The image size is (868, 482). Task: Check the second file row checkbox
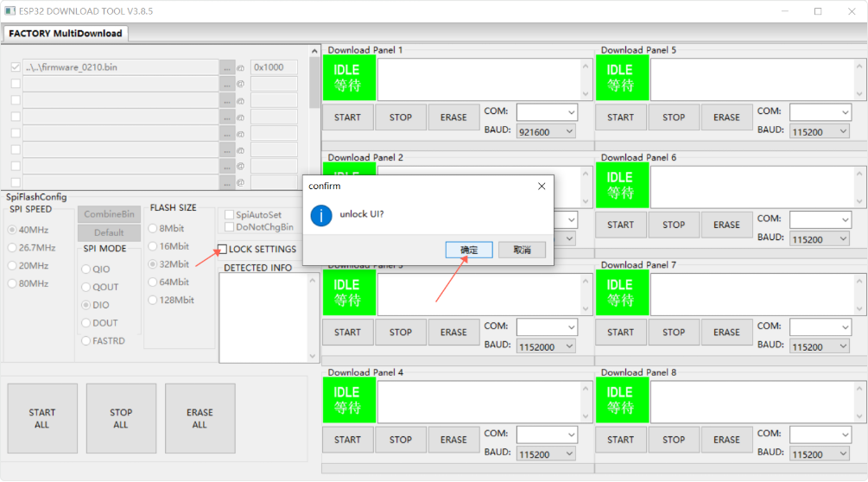[16, 84]
